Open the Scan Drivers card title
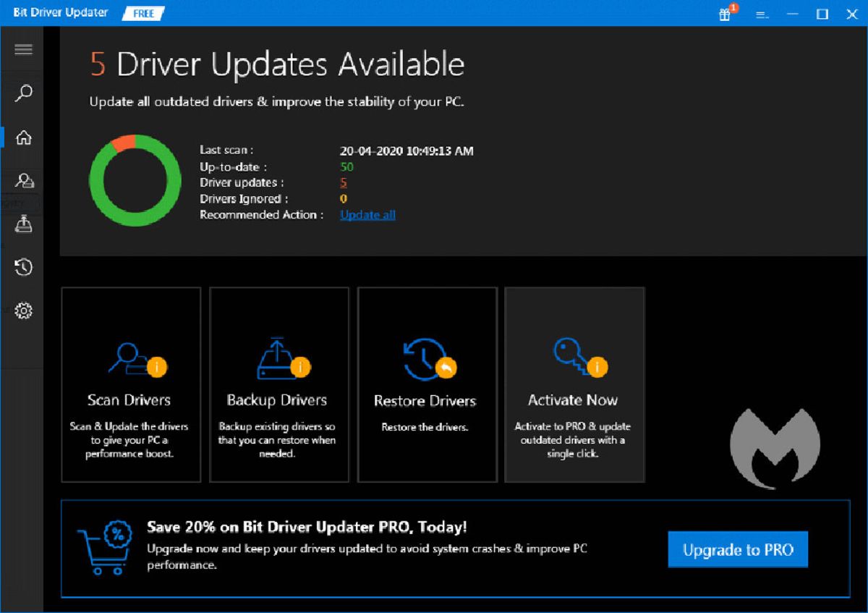The width and height of the screenshot is (868, 613). point(129,400)
